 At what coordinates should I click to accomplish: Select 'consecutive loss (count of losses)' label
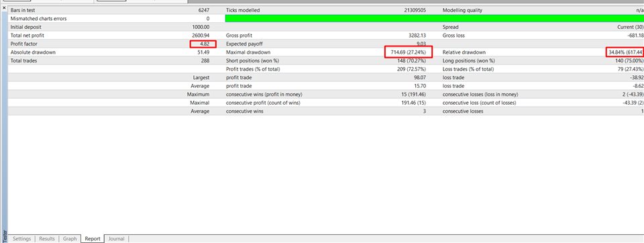click(479, 103)
